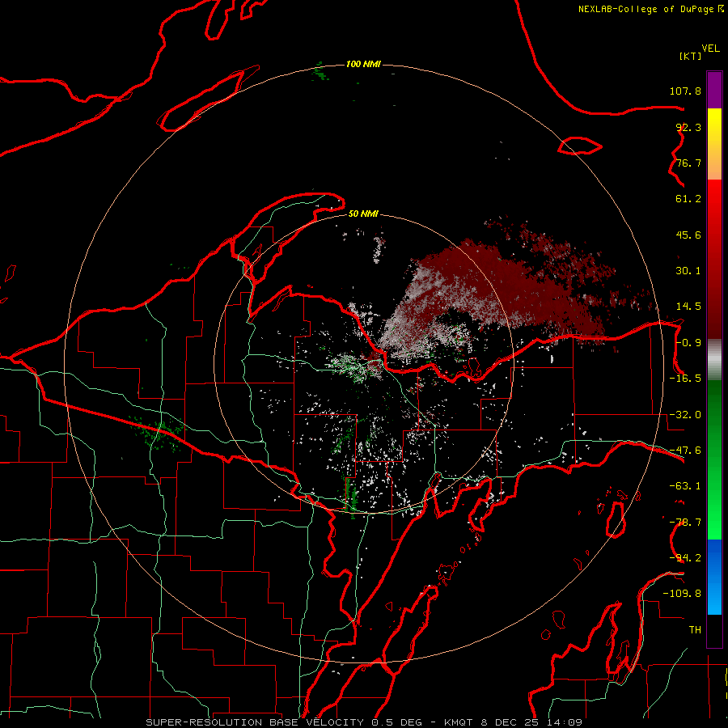Click the purple segment of color bar
Screen dimensions: 728x728
[714, 91]
